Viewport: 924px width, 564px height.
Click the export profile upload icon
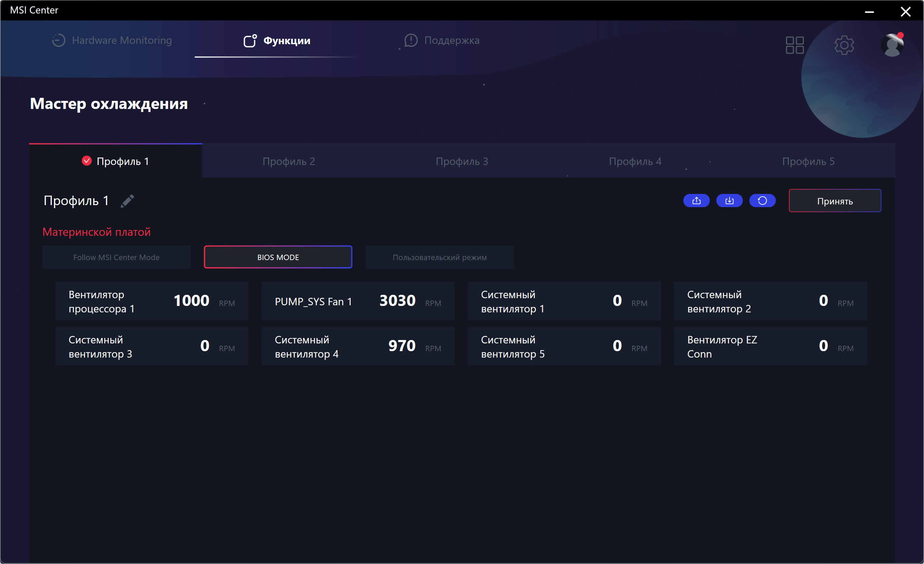(x=696, y=201)
